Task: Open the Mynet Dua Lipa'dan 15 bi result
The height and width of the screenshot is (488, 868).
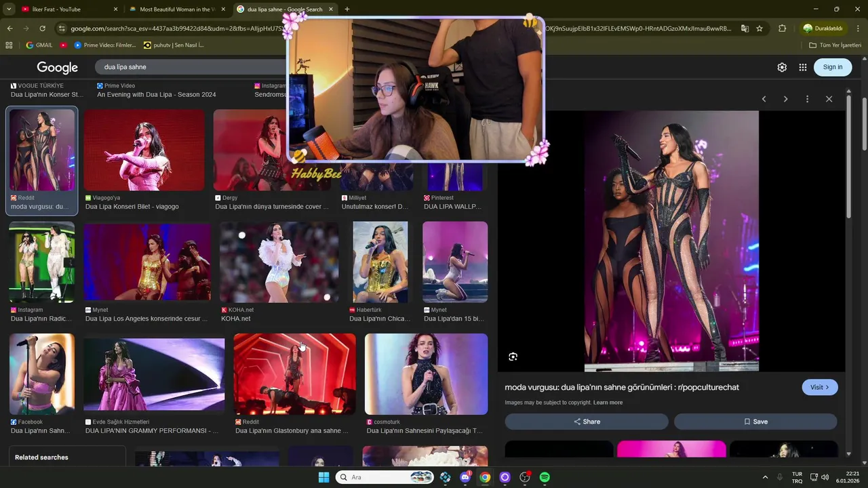Action: pos(455,262)
